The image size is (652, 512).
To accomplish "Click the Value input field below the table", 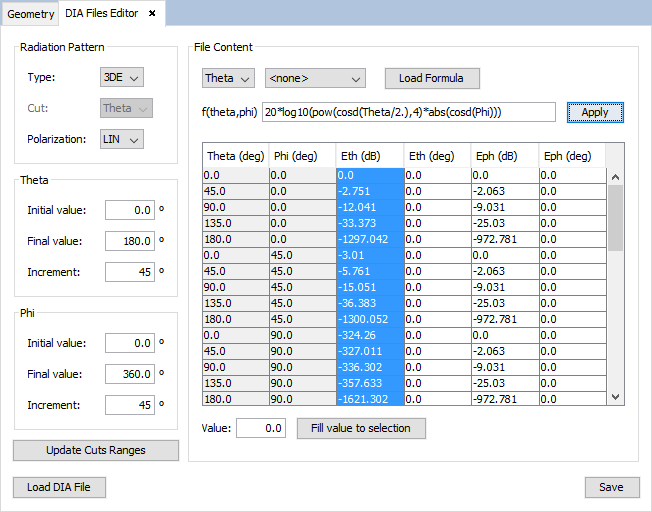I will click(260, 428).
